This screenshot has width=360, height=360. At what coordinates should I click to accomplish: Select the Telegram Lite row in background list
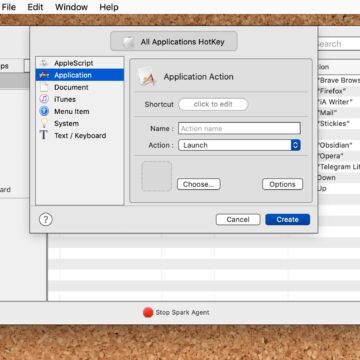pos(338,167)
